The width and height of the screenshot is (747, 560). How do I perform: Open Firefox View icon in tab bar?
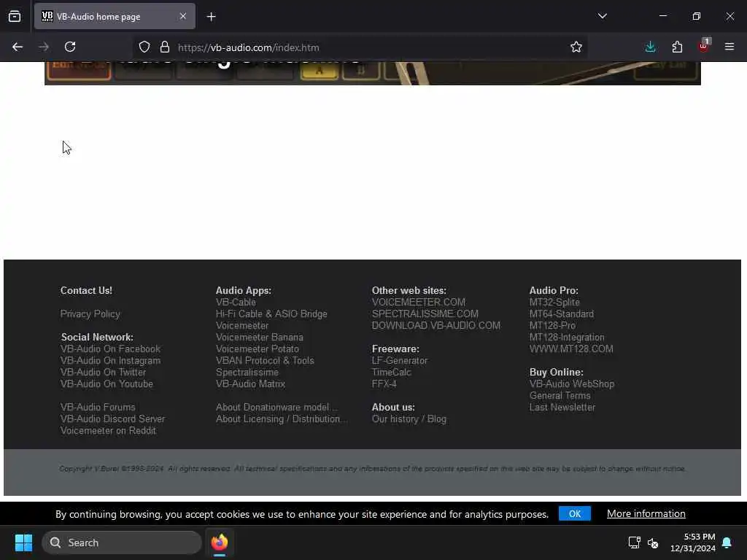point(15,17)
